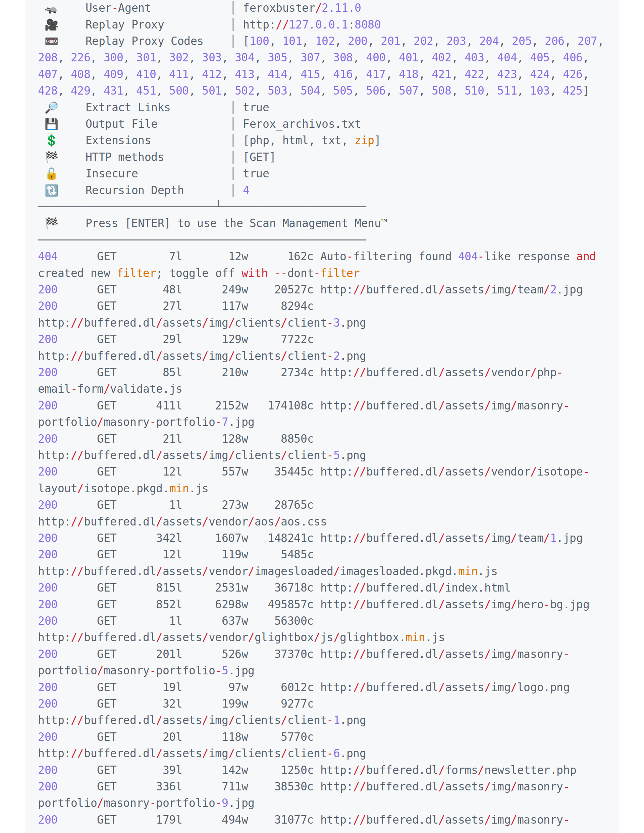Open the imagesloaded.pkgd.min.js URL
Image resolution: width=644 pixels, height=833 pixels.
point(267,571)
